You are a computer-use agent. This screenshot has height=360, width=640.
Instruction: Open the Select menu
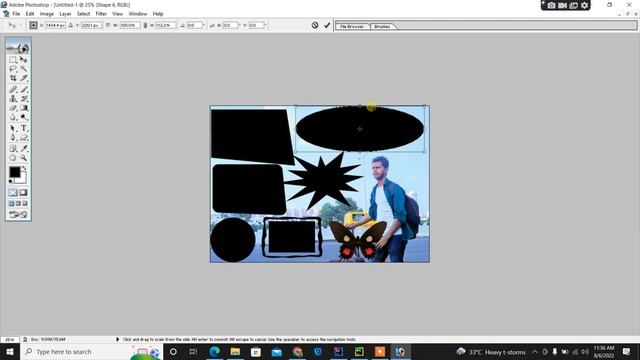(x=83, y=14)
